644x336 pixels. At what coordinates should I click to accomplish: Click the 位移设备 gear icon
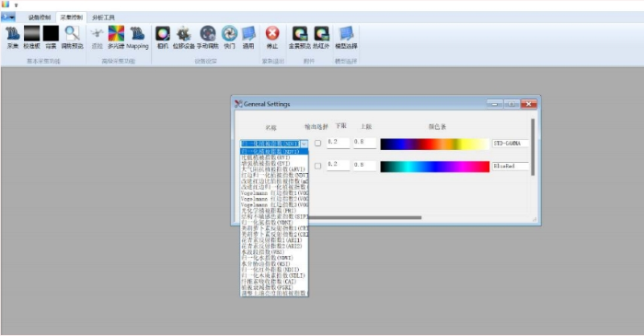click(184, 37)
